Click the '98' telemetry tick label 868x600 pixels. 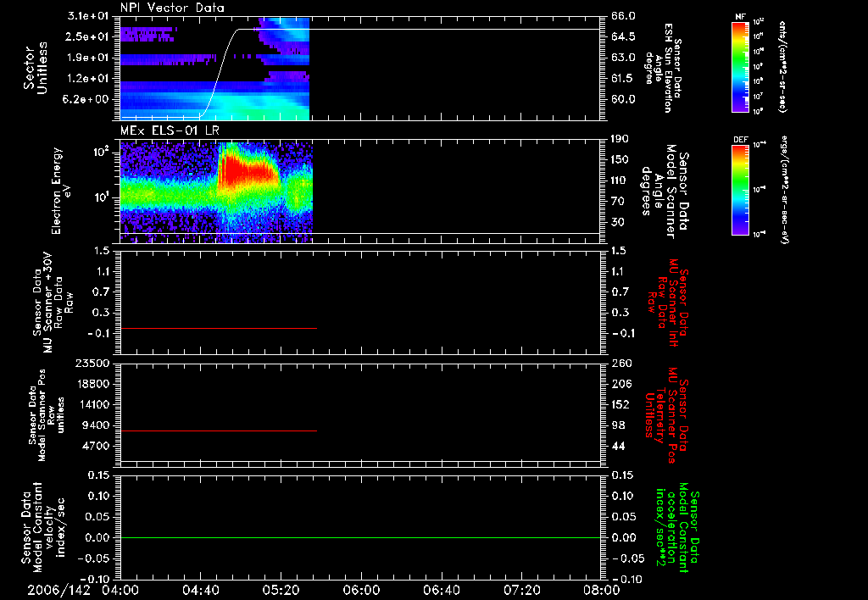(x=618, y=425)
